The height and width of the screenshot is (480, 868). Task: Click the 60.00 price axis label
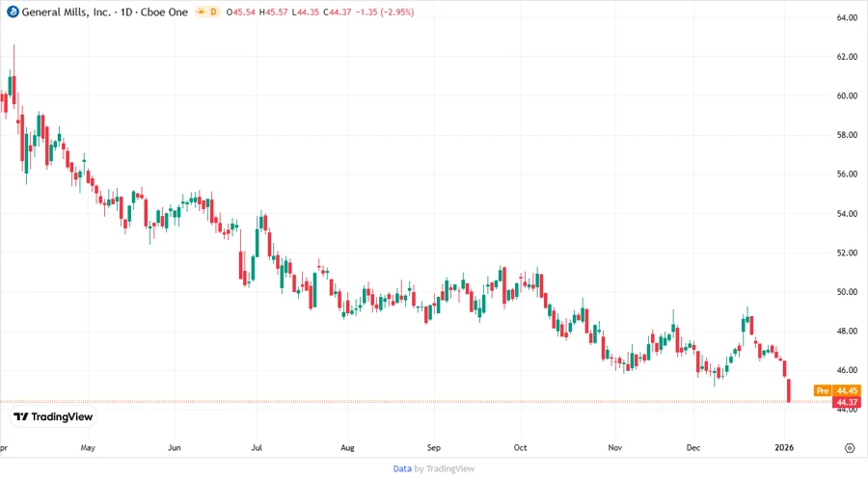point(847,95)
